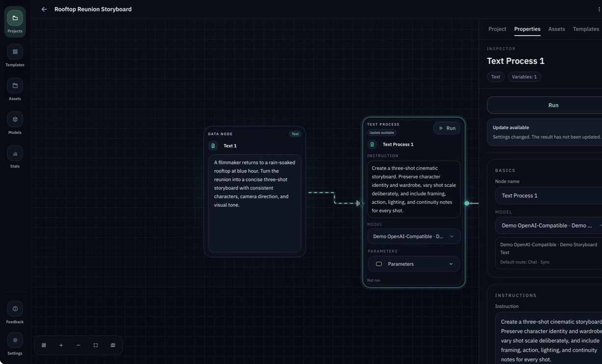
Task: Click the Default route: Chat · Sync text
Action: tap(524, 262)
